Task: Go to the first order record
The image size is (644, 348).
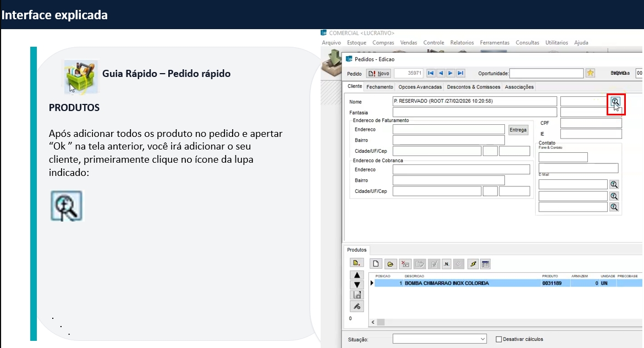Action: coord(431,73)
